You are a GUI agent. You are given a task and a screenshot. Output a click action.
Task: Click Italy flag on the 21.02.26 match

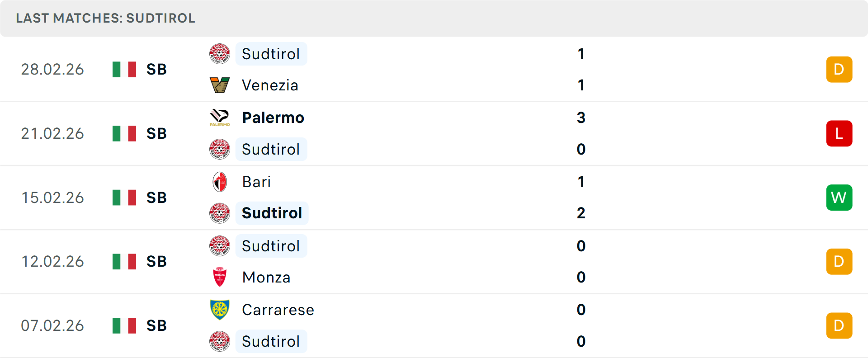click(x=124, y=133)
